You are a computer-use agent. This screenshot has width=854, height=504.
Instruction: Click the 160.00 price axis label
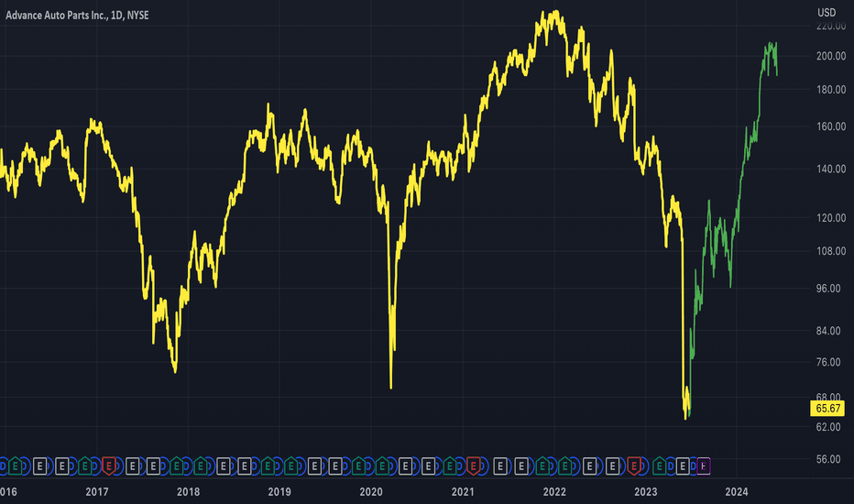pyautogui.click(x=830, y=126)
